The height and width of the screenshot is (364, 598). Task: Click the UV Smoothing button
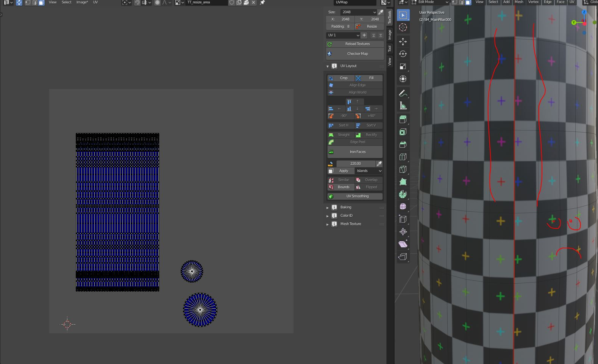[x=355, y=196]
